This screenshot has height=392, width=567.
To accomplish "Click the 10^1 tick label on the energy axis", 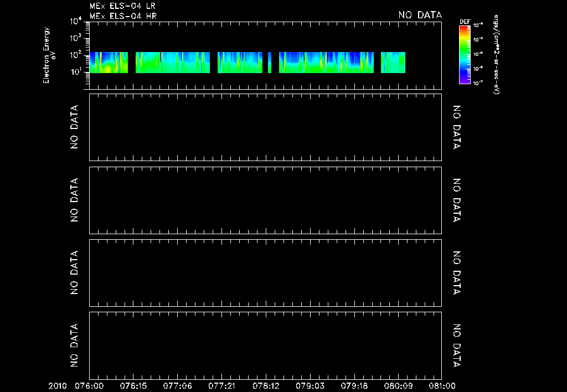I will click(76, 71).
